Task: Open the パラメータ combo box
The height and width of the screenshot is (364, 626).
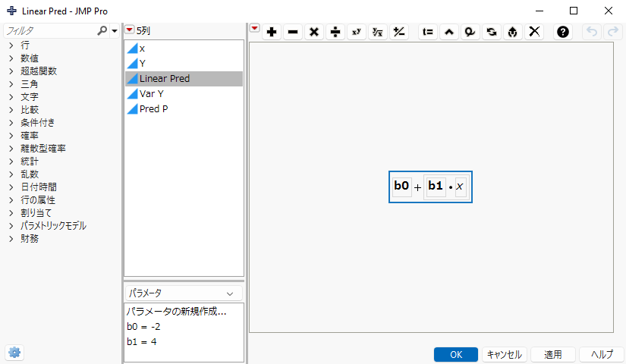Action: tap(184, 293)
